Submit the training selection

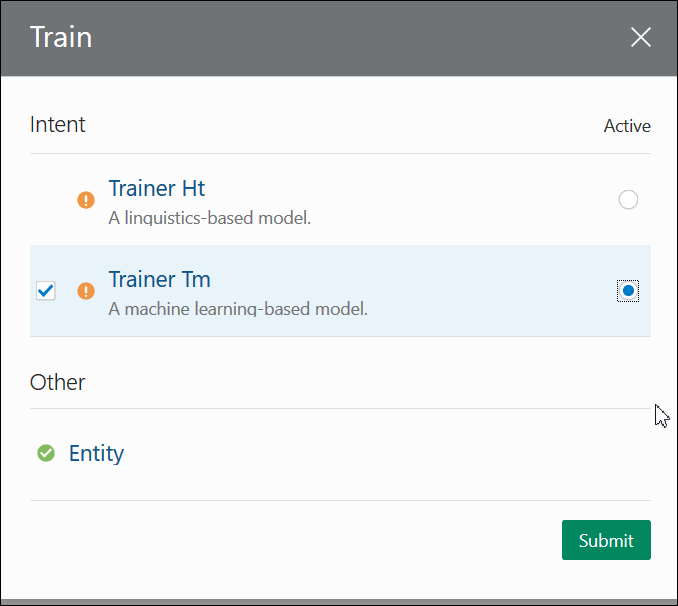(606, 540)
